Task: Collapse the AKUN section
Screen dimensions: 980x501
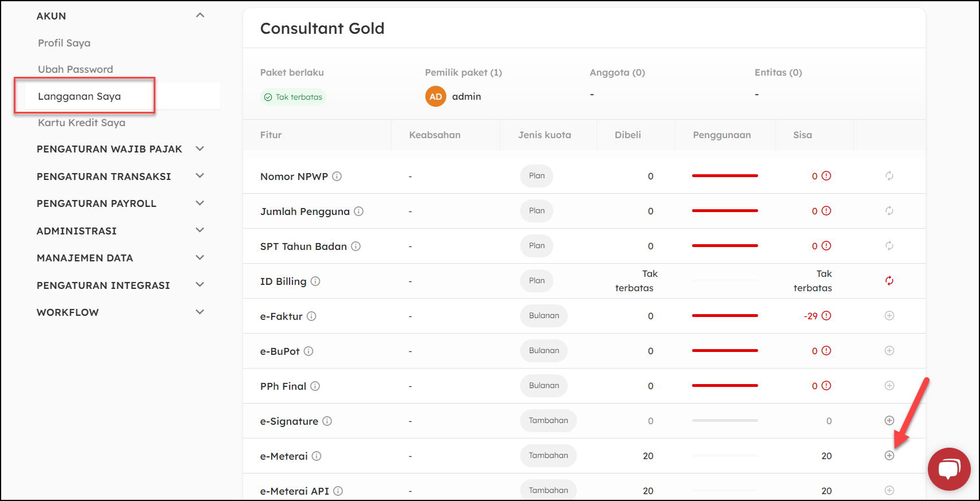Action: [x=200, y=15]
